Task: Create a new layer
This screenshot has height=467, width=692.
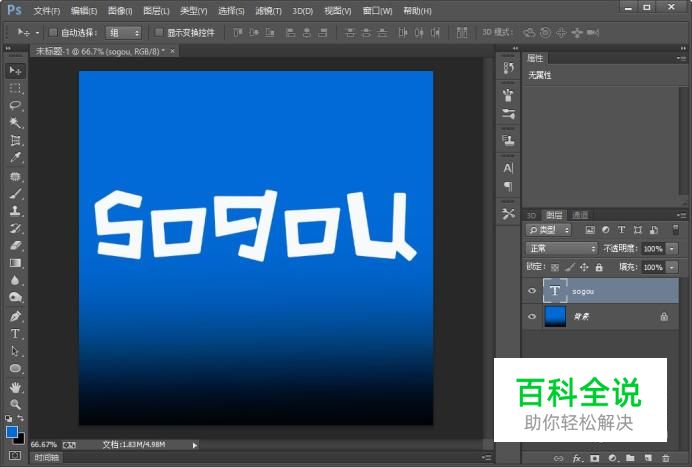Action: click(x=648, y=458)
